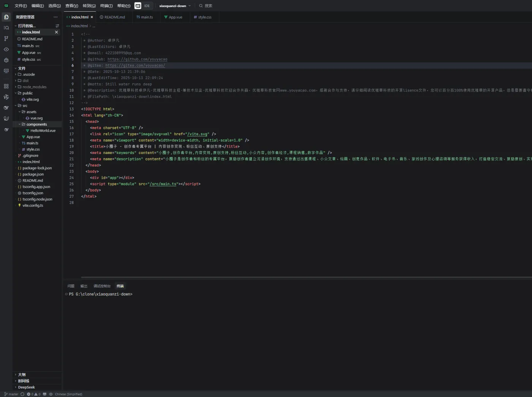Click the /src/main.ts link in the script tag
This screenshot has width=532, height=397.
[x=163, y=184]
